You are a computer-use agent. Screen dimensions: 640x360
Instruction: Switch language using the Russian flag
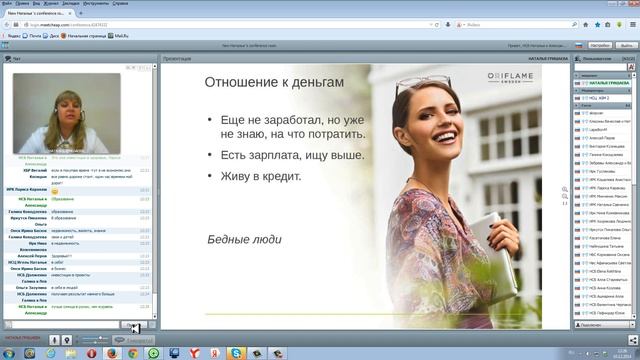pyautogui.click(x=579, y=45)
